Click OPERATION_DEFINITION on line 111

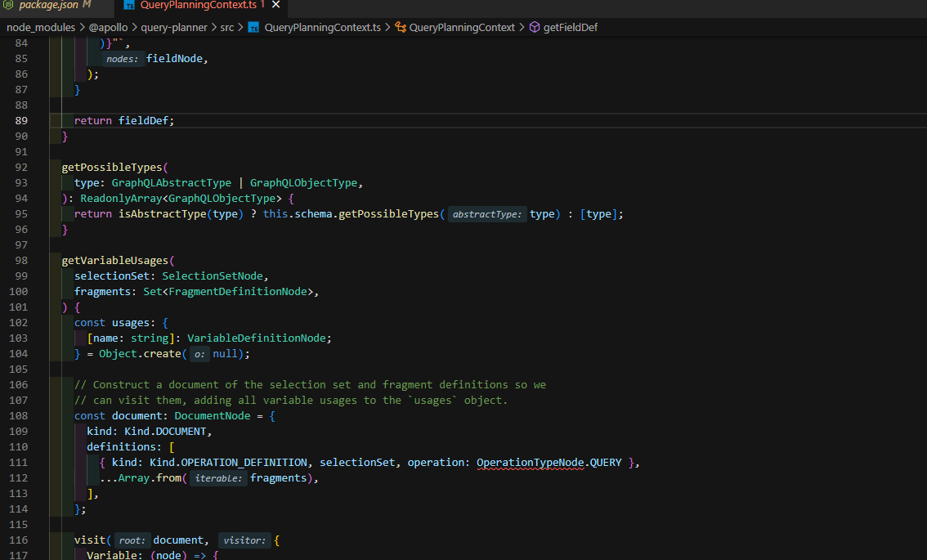pos(244,463)
